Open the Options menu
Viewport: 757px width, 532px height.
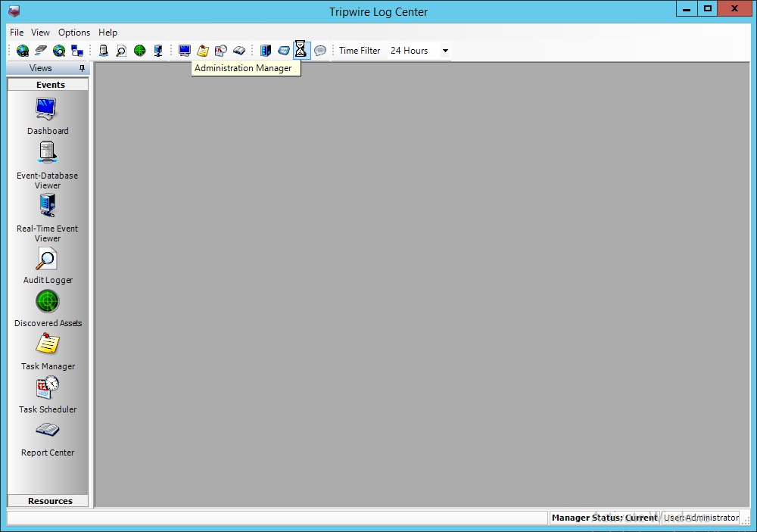pos(74,33)
